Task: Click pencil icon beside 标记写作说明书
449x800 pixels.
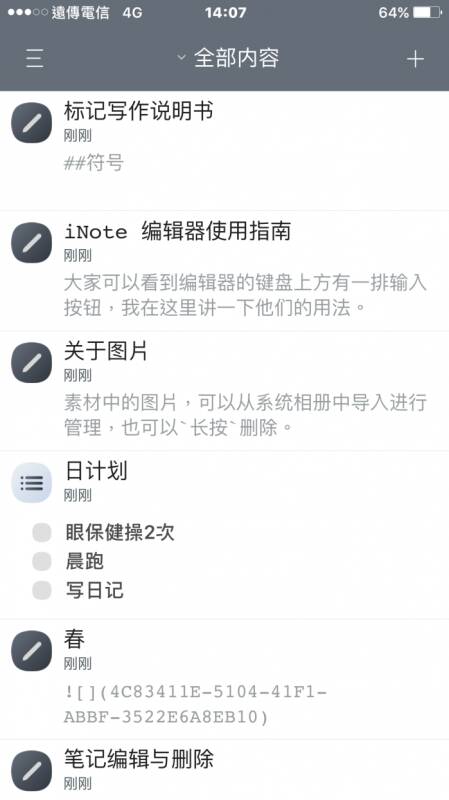Action: [32, 123]
